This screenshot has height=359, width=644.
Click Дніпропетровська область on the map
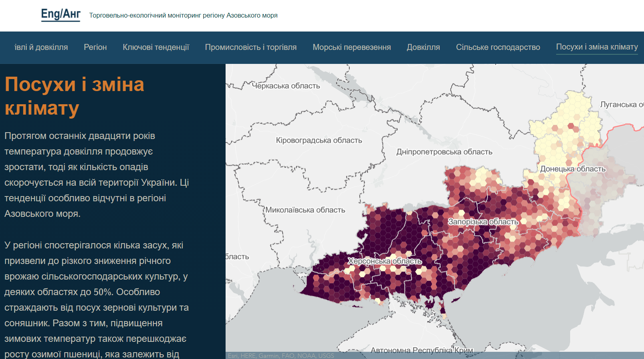pyautogui.click(x=444, y=152)
